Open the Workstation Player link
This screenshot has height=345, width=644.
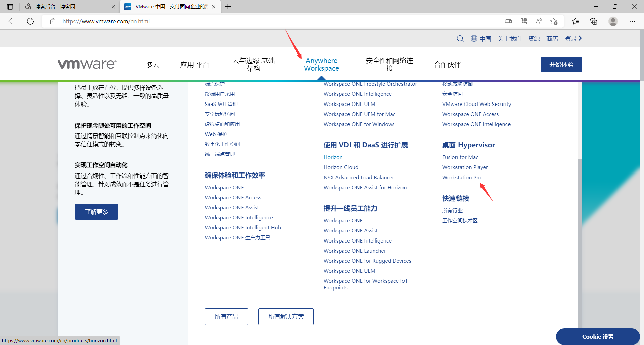coord(465,167)
